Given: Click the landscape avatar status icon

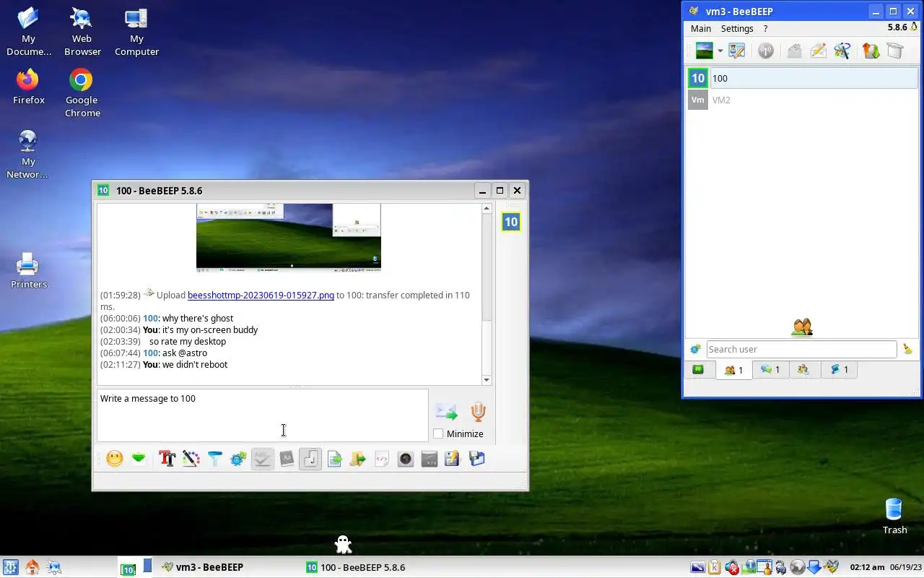Looking at the screenshot, I should tap(704, 51).
